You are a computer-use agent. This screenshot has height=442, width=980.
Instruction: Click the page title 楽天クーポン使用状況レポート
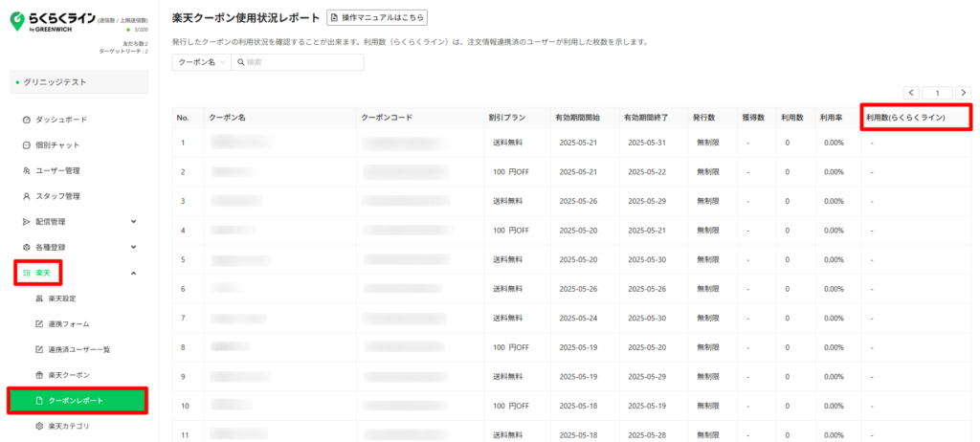tap(246, 18)
